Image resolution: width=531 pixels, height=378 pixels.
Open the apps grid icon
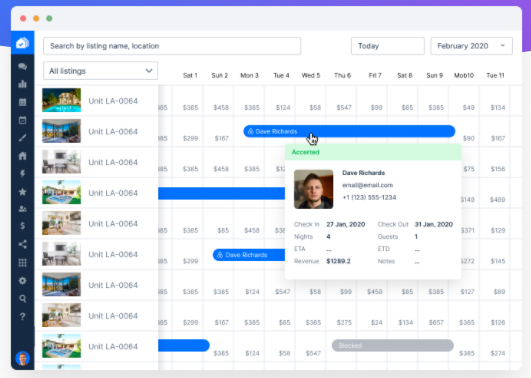pos(22,262)
